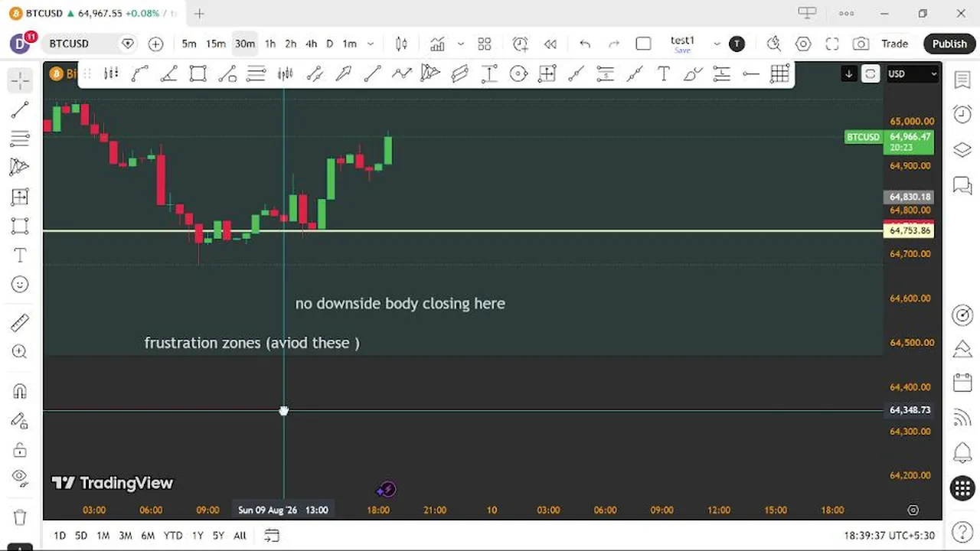The image size is (980, 551).
Task: Select the All date range
Action: point(240,536)
